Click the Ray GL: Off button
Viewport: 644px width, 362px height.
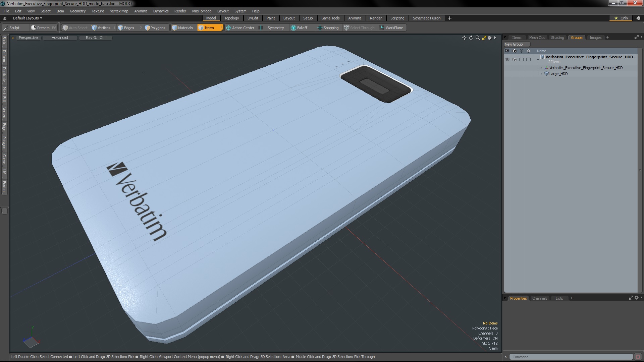95,38
